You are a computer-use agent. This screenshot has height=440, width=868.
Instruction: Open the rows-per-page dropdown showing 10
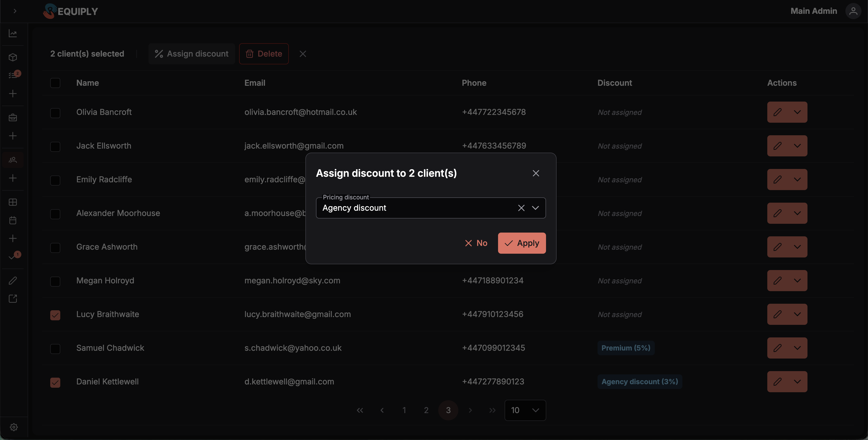coord(525,410)
